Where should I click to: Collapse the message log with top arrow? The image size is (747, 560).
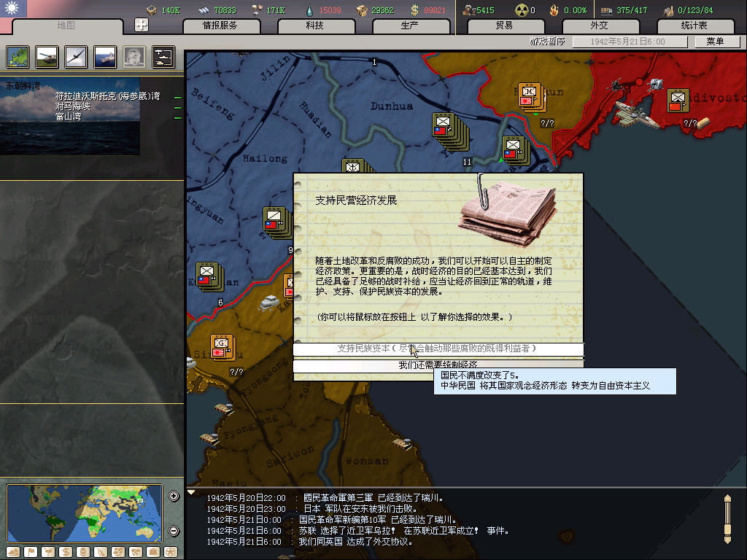click(192, 492)
